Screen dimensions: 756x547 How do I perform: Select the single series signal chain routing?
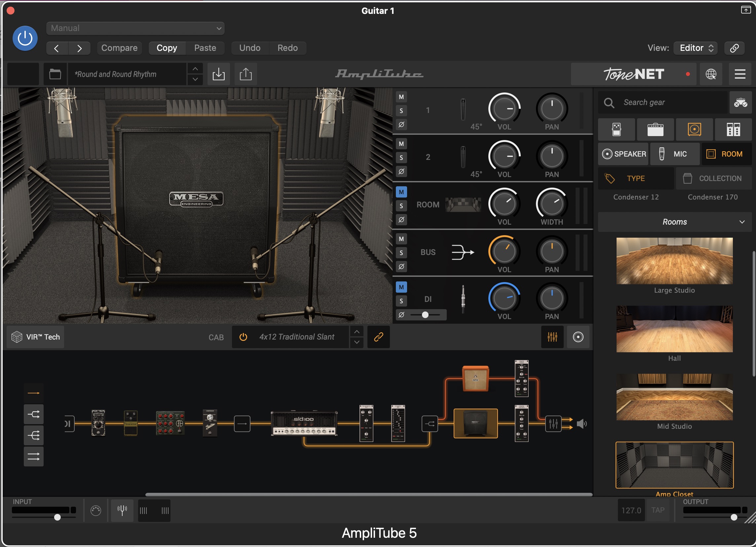(x=33, y=393)
